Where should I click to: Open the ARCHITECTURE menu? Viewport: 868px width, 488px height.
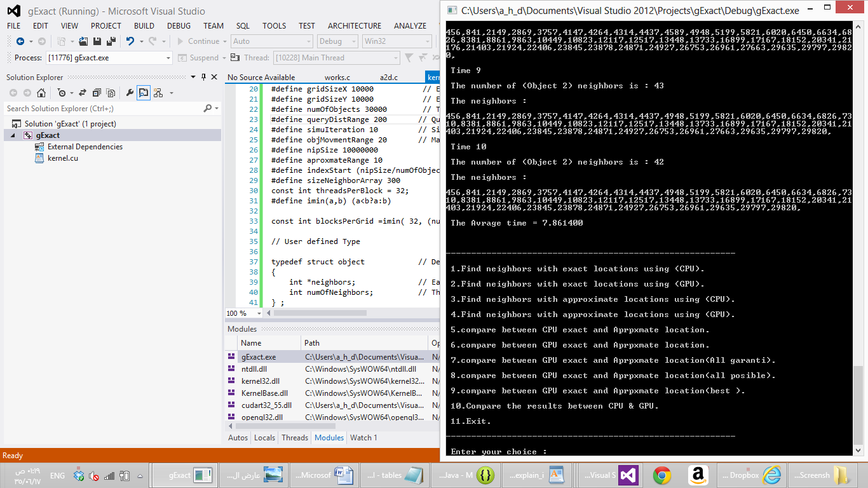[x=355, y=26]
